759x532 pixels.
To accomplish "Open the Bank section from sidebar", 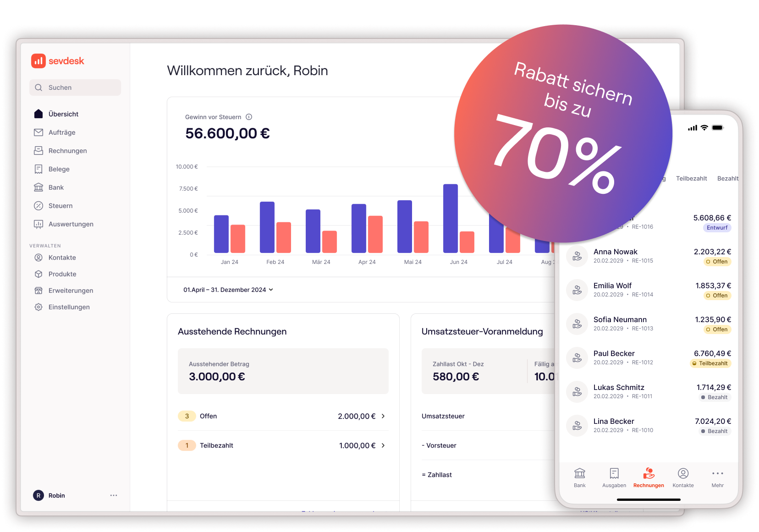I will point(56,187).
